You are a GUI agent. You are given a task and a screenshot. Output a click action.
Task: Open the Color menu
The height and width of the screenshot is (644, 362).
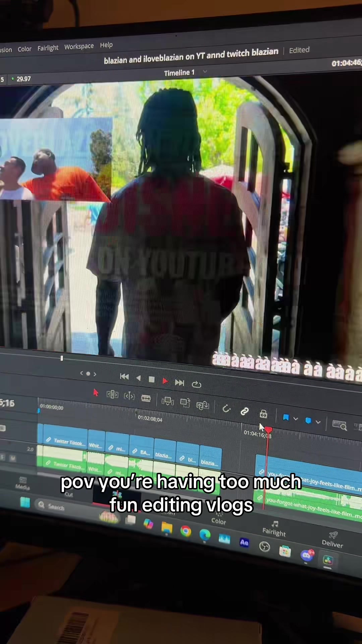pyautogui.click(x=24, y=49)
